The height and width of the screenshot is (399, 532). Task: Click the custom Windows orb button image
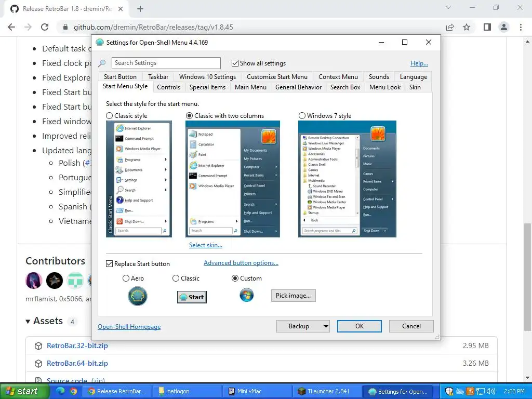click(246, 295)
